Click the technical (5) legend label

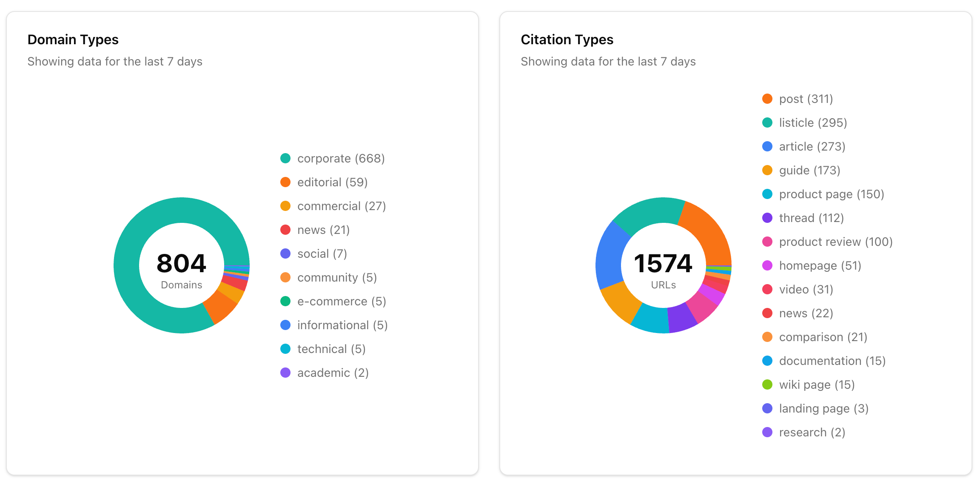tap(331, 349)
